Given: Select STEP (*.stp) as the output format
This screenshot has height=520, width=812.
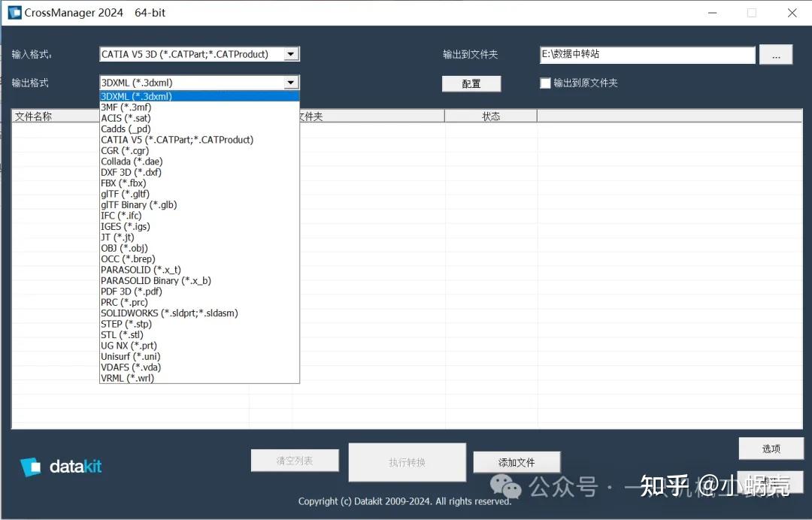Looking at the screenshot, I should pyautogui.click(x=125, y=324).
